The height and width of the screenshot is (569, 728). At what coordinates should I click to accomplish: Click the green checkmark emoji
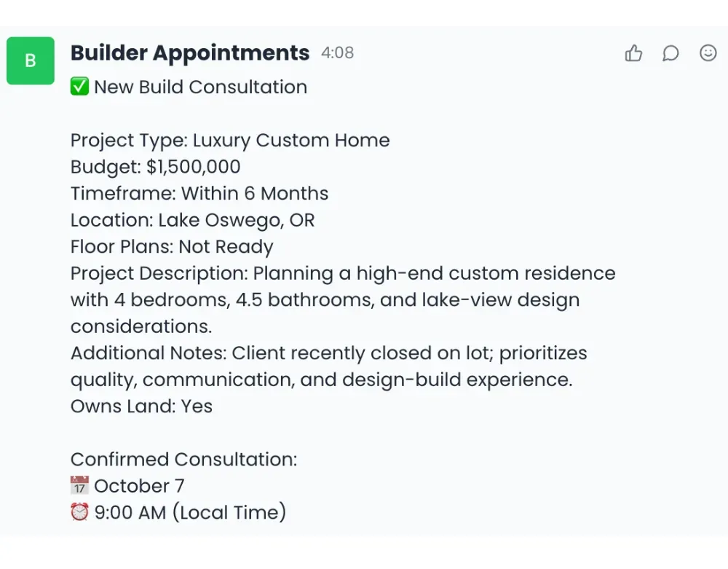tap(79, 87)
